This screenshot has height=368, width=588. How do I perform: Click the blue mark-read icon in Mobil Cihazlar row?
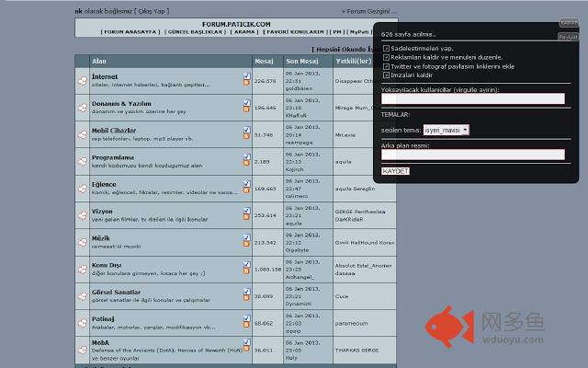(246, 130)
